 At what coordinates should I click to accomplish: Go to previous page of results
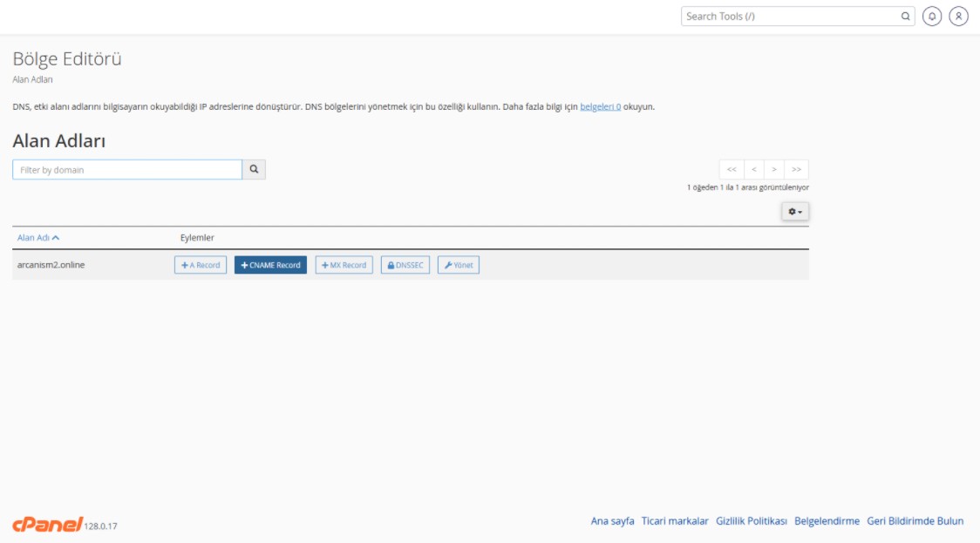pos(753,170)
